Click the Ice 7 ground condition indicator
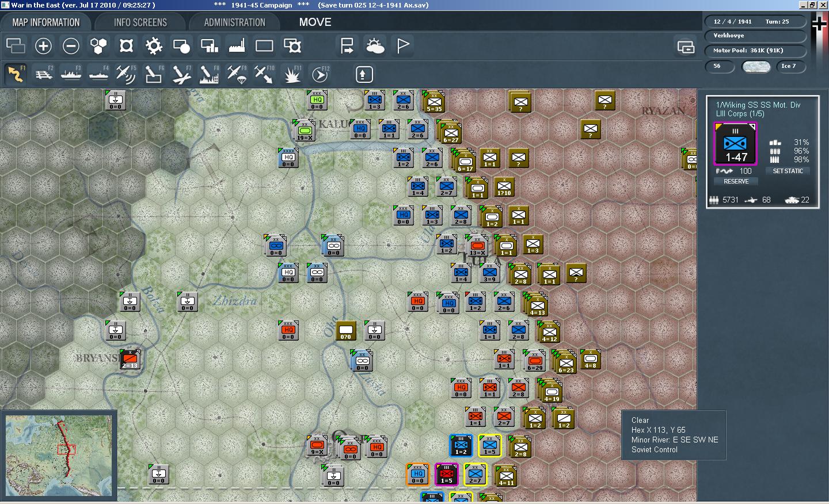 (x=790, y=66)
